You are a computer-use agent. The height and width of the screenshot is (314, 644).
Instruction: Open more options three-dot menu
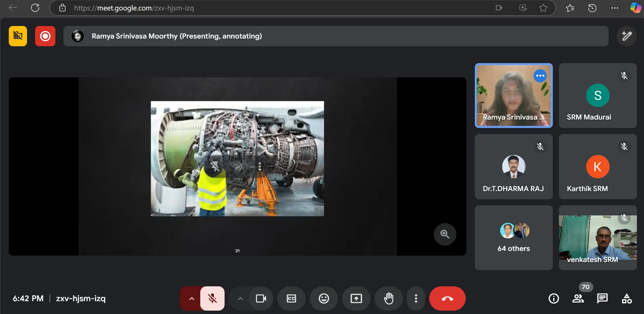416,298
